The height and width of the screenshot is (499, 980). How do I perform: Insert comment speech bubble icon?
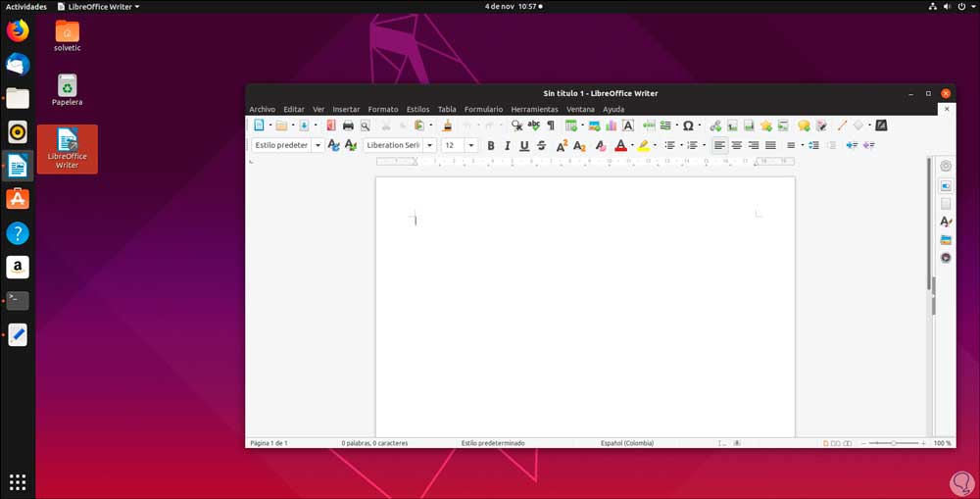(805, 125)
